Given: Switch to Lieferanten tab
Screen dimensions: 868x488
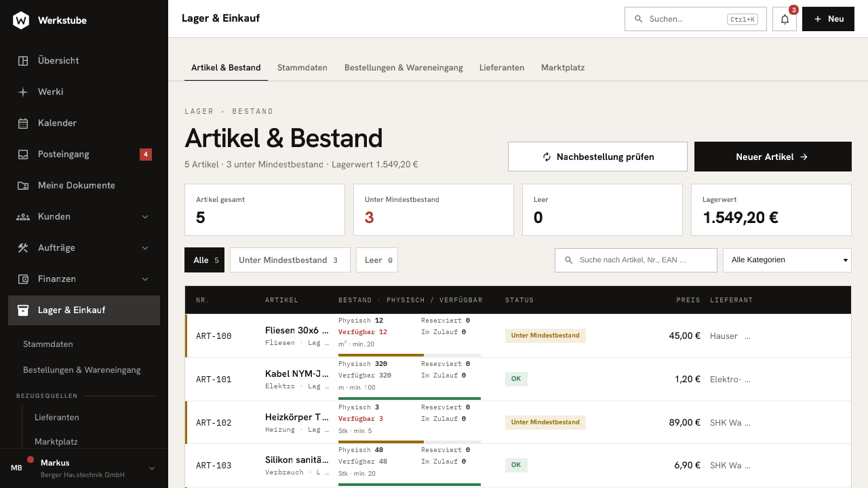Looking at the screenshot, I should coord(502,68).
